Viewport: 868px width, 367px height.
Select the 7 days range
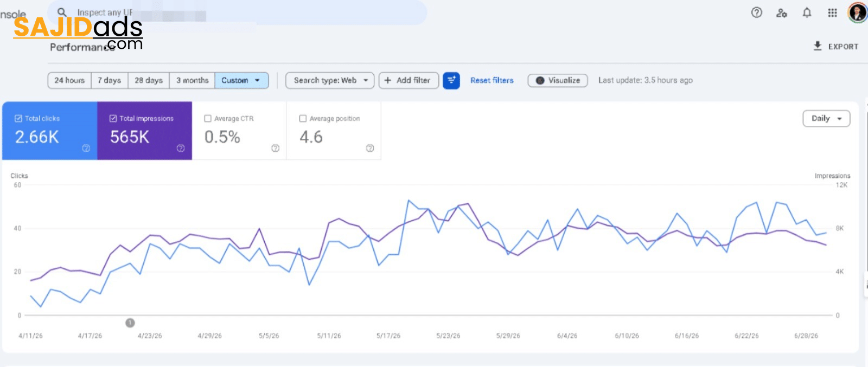[x=110, y=80]
